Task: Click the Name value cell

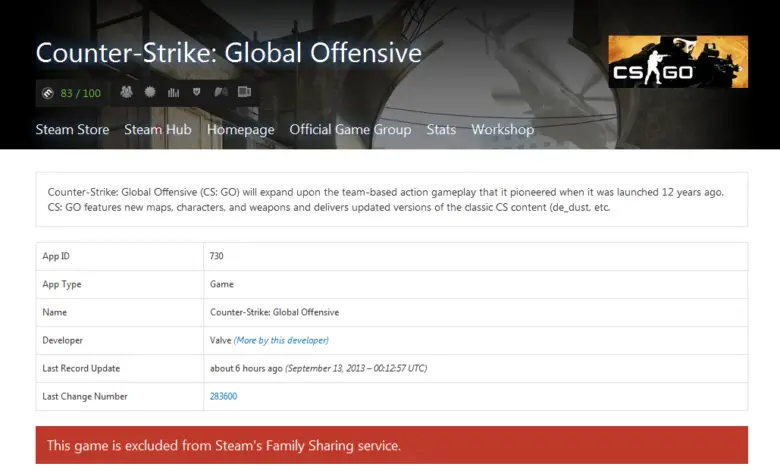Action: (x=475, y=312)
